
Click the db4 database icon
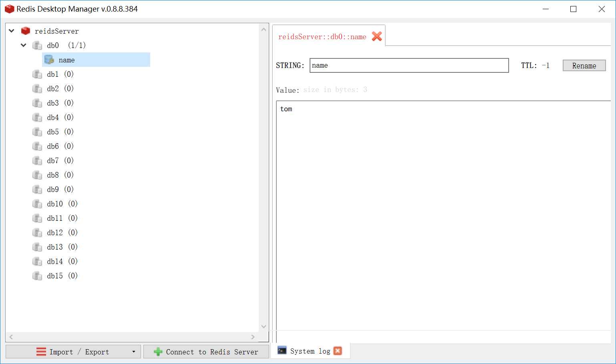point(37,117)
